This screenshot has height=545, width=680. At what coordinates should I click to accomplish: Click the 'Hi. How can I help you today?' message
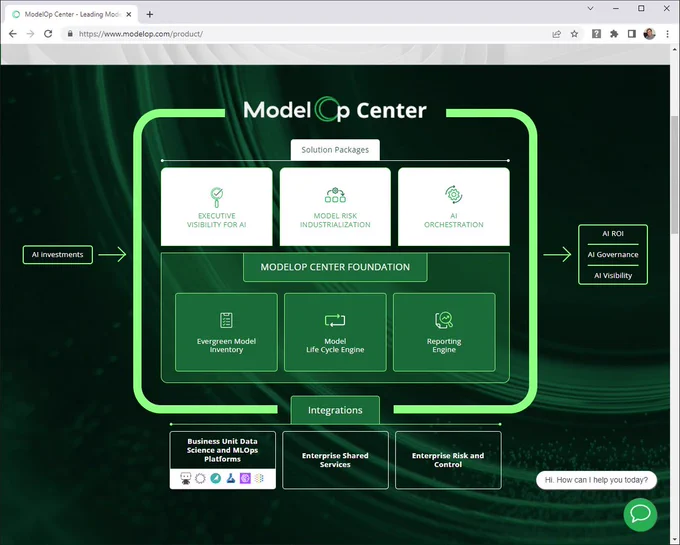[x=596, y=480]
